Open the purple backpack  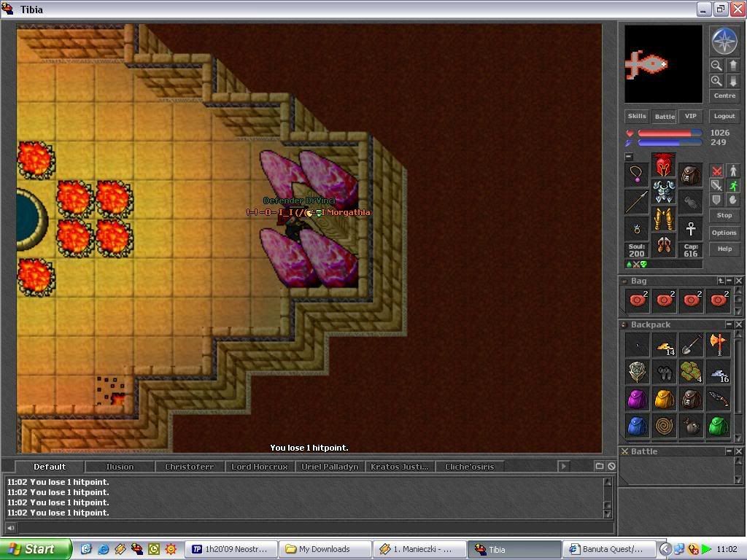(x=638, y=399)
